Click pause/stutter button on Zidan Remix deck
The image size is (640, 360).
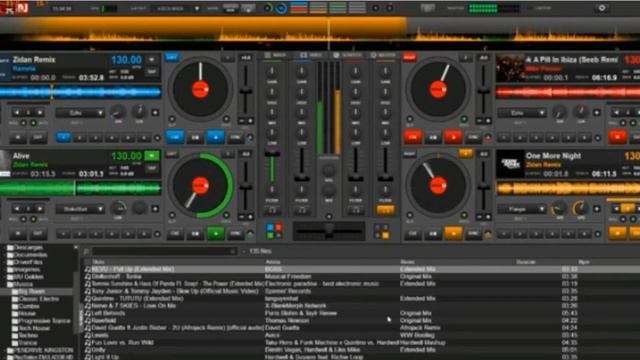195,138
